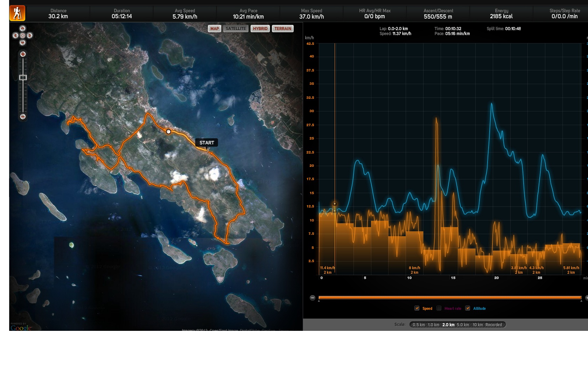The width and height of the screenshot is (588, 368).
Task: Switch to MAP view
Action: (215, 29)
